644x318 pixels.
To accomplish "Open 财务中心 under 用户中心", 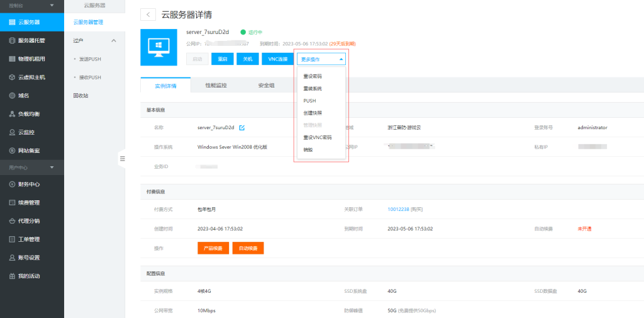I will coord(28,185).
